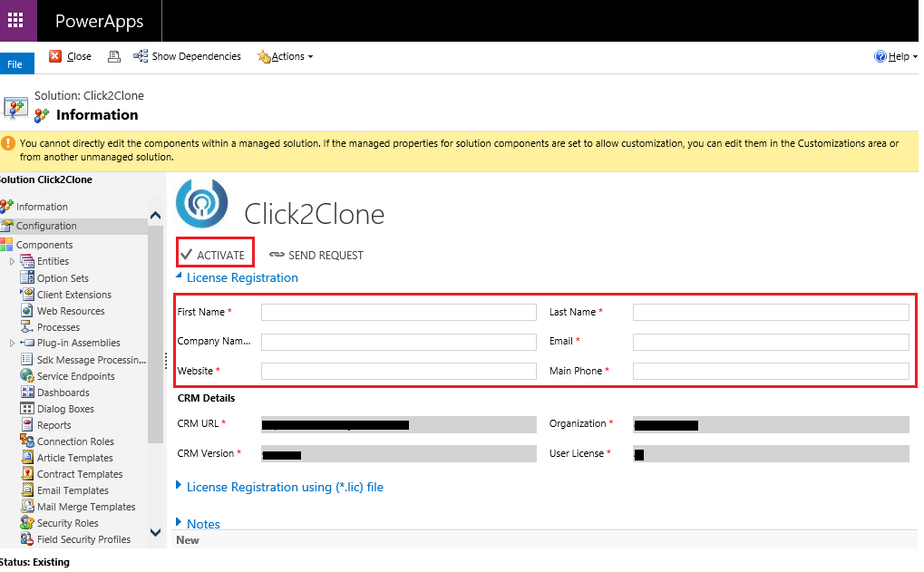This screenshot has height=572, width=924.
Task: Click the ACTIVATE button
Action: point(215,253)
